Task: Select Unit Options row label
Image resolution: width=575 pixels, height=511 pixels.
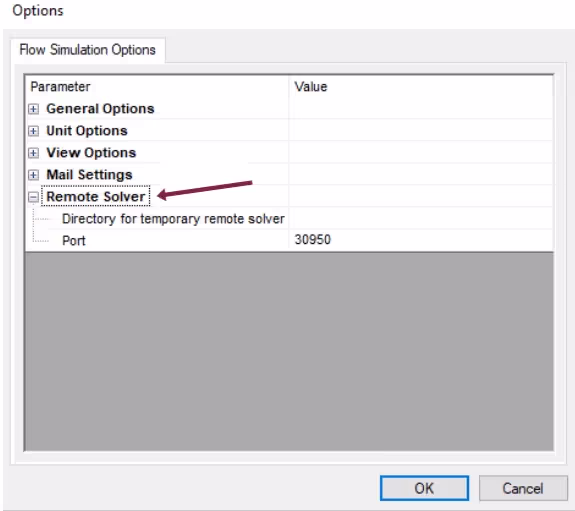Action: click(x=87, y=131)
